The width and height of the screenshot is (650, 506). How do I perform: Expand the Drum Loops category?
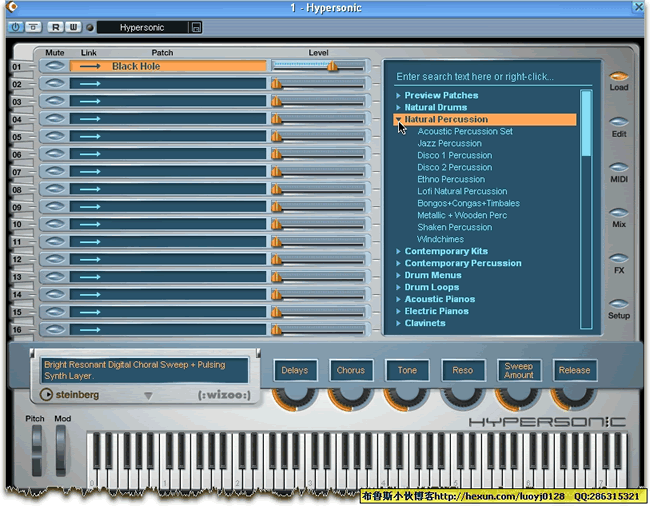(x=398, y=287)
